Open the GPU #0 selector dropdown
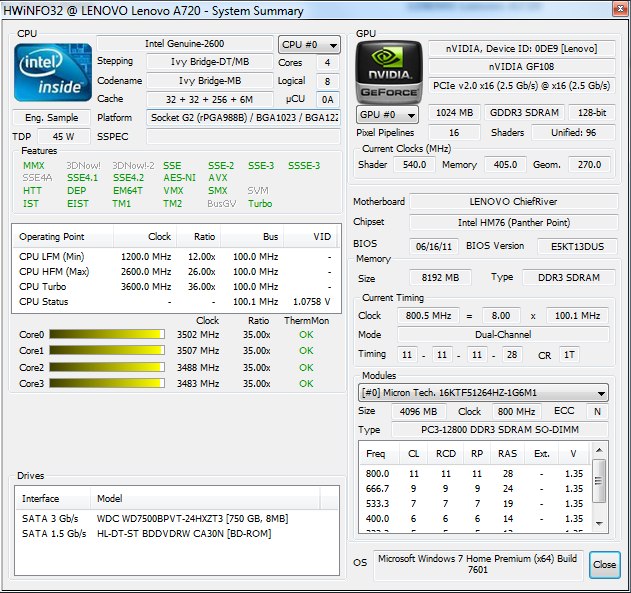This screenshot has width=631, height=593. (387, 115)
